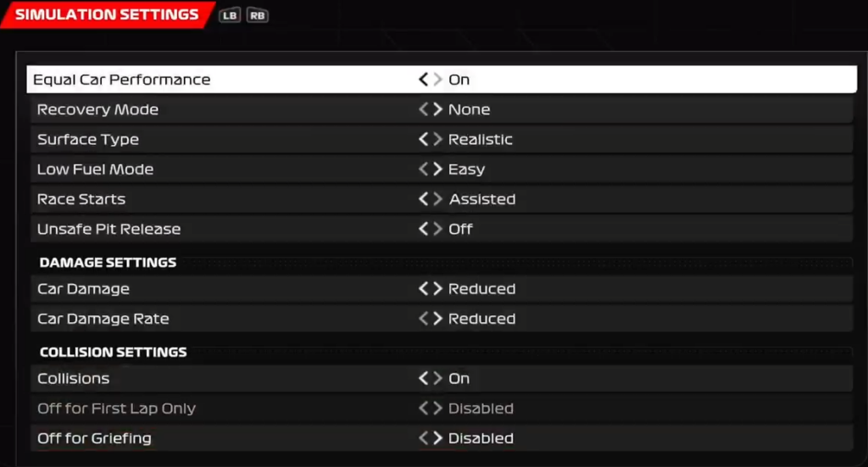
Task: Click left arrow for Surface Type
Action: [x=424, y=140]
